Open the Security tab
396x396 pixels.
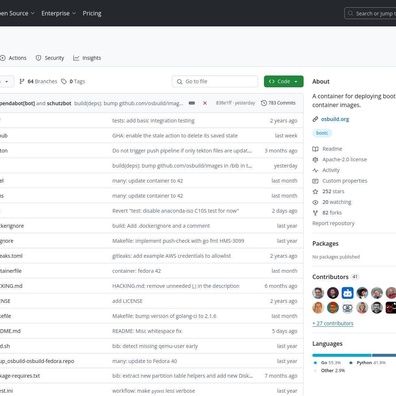pos(50,58)
